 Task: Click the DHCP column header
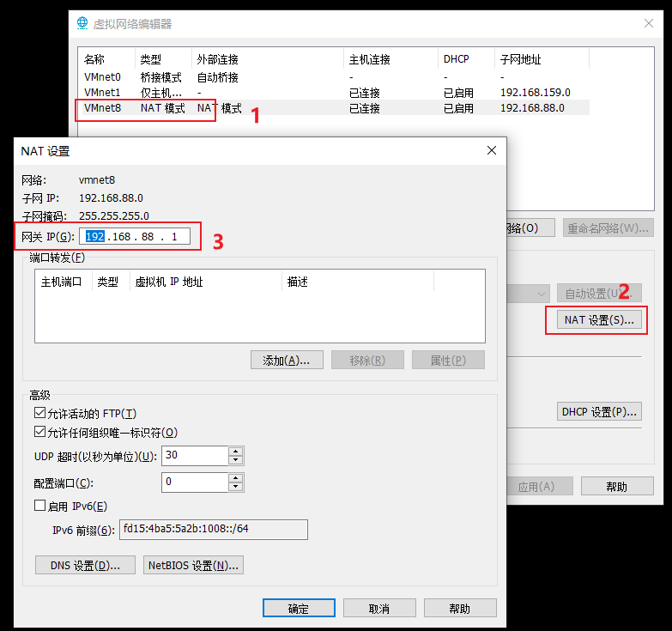[x=466, y=58]
